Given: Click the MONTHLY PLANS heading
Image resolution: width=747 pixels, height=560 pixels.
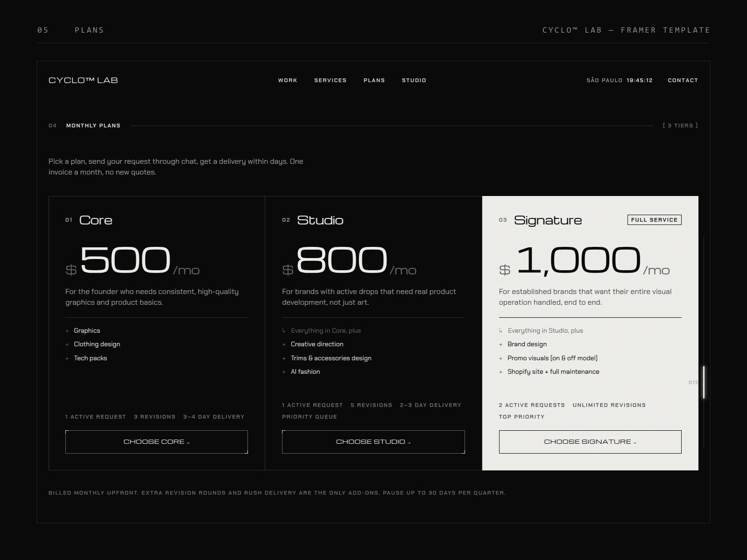Looking at the screenshot, I should pos(93,126).
